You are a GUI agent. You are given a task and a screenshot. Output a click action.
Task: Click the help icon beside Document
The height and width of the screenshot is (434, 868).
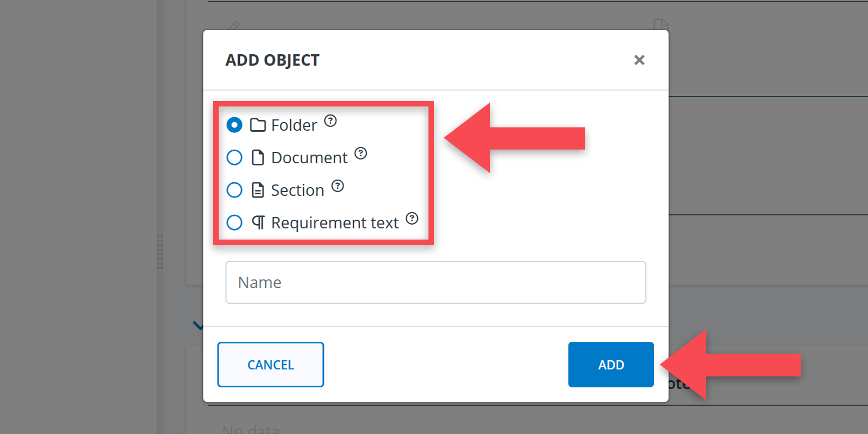pyautogui.click(x=361, y=154)
